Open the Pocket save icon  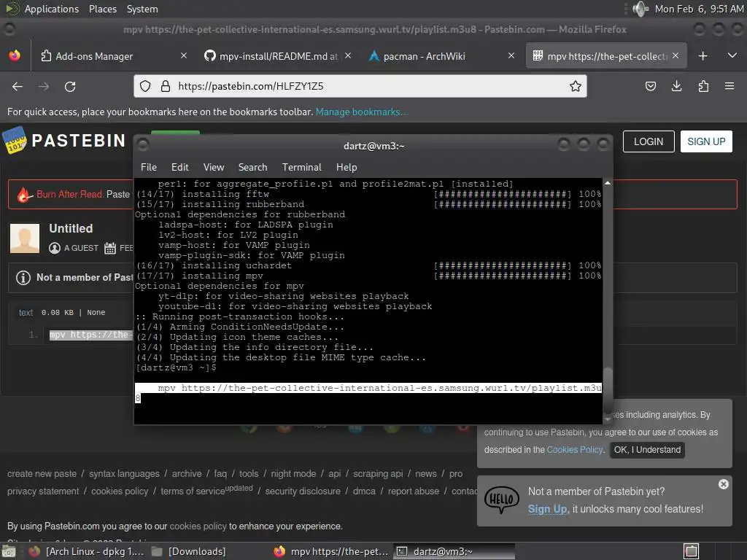point(650,86)
